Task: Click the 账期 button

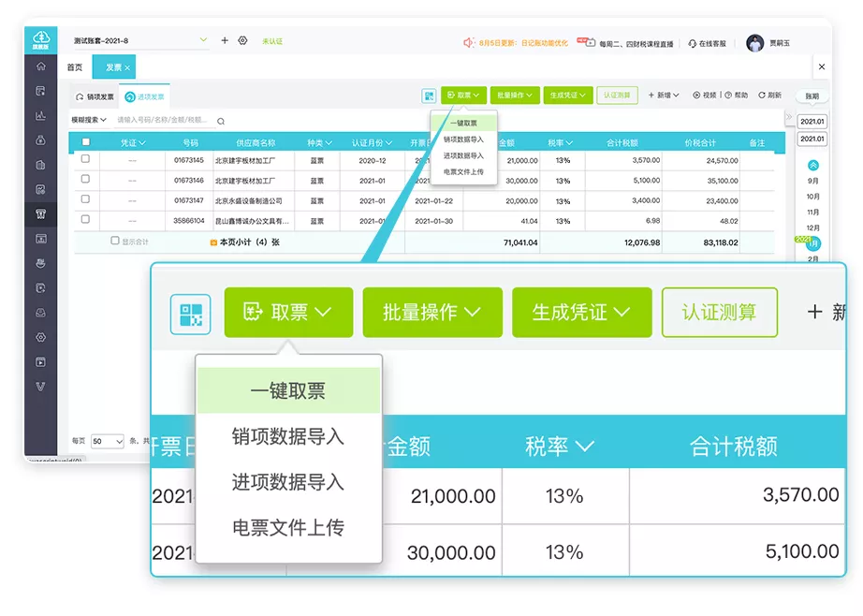Action: click(812, 96)
